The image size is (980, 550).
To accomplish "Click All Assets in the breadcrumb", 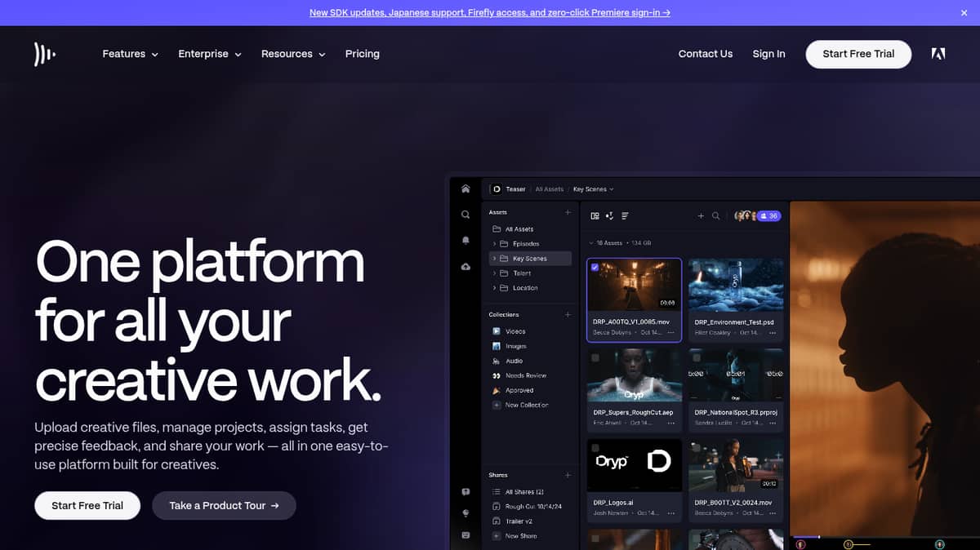I will coord(550,189).
